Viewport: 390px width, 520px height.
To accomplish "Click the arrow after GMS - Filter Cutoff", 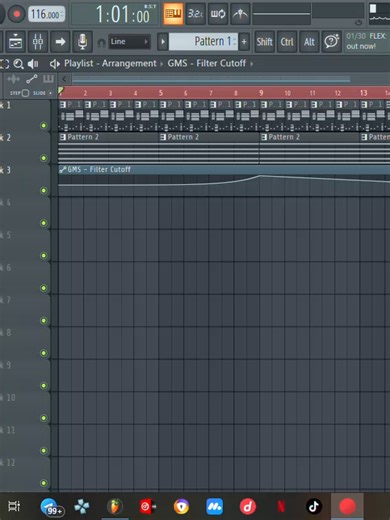I will [x=252, y=63].
